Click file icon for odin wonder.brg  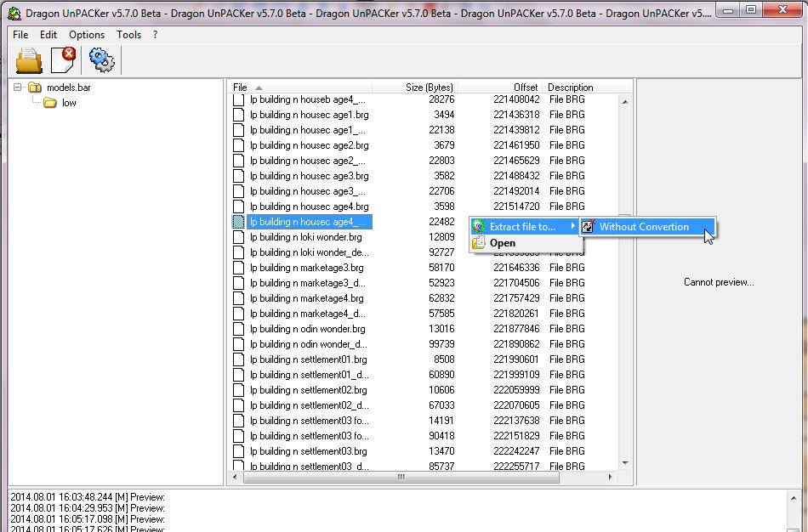pyautogui.click(x=239, y=329)
